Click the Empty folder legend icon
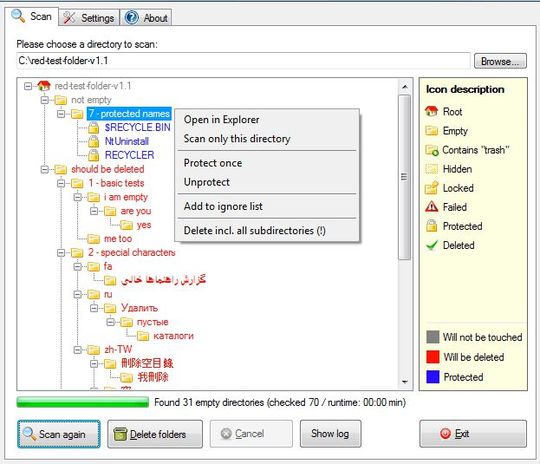Screen dimensions: 540x464 point(432,131)
